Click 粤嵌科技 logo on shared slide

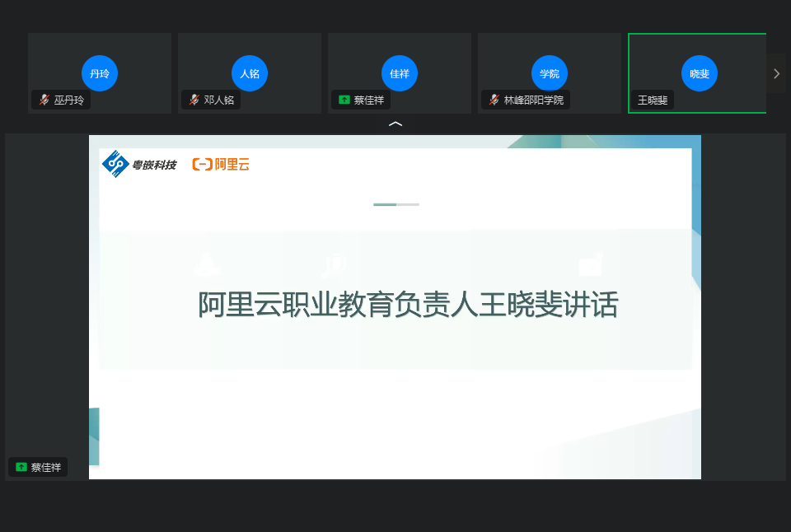click(x=139, y=164)
